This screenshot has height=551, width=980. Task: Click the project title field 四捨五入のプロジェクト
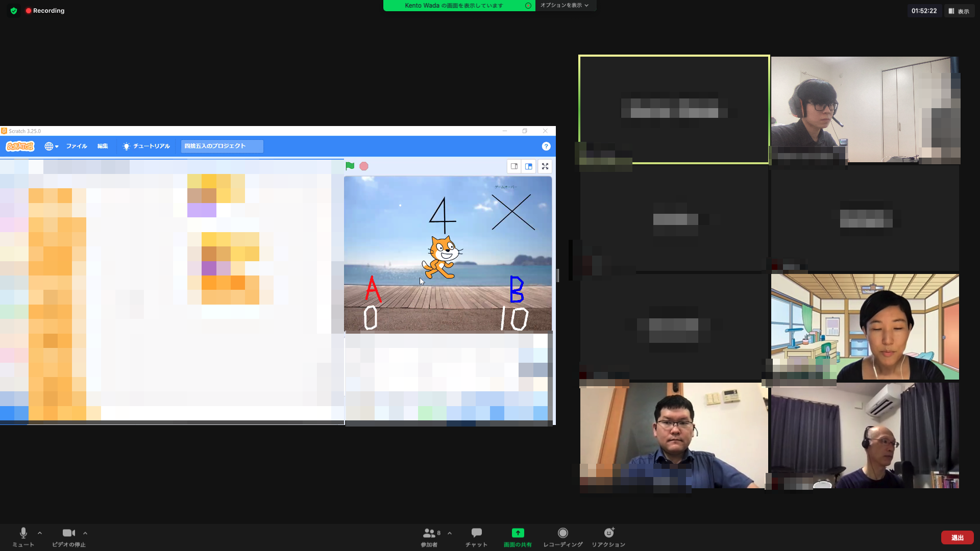[222, 146]
